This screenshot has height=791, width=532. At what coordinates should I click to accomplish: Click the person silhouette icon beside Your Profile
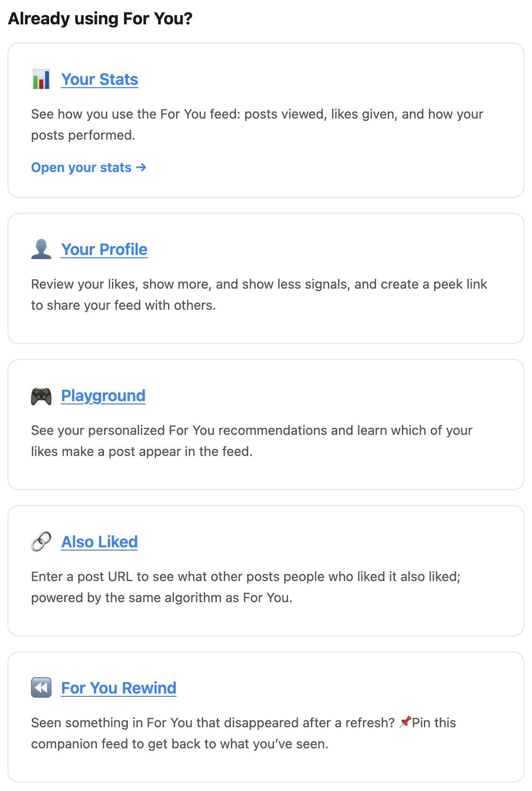coord(41,249)
